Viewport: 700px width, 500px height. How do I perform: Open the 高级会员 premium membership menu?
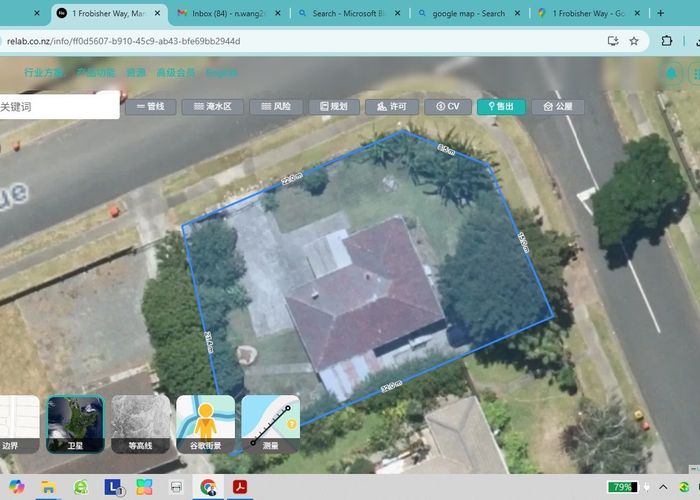coord(174,73)
